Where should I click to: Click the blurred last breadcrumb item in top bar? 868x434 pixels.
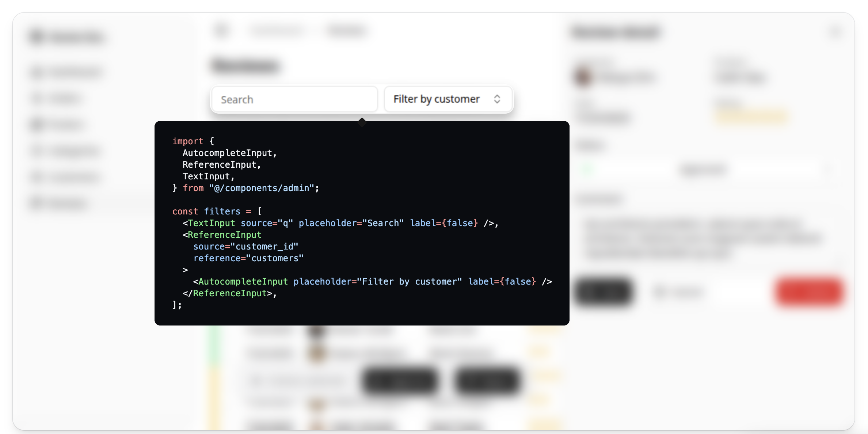pos(346,31)
